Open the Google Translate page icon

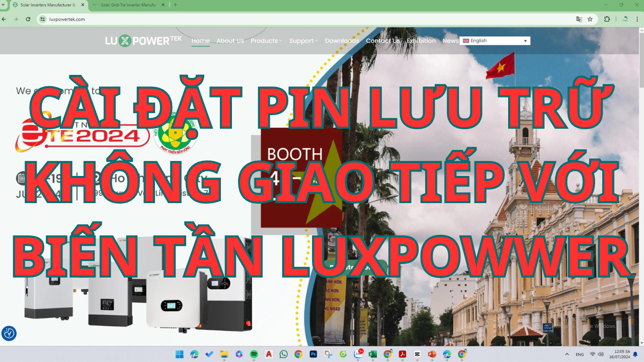pyautogui.click(x=579, y=19)
